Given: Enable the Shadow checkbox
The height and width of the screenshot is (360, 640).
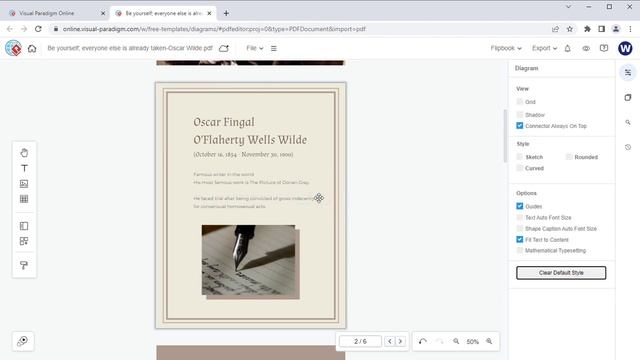Looking at the screenshot, I should coord(520,114).
